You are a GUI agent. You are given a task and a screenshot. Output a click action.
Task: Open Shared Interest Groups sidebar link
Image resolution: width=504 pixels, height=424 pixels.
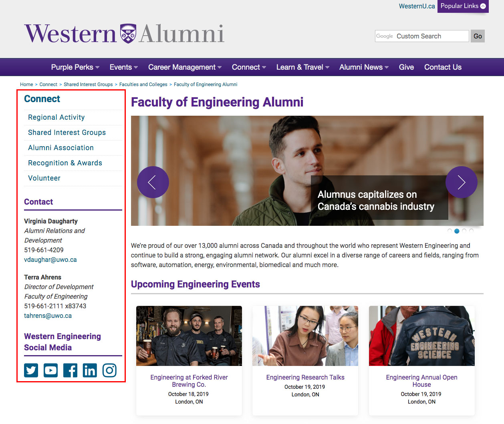(x=67, y=133)
